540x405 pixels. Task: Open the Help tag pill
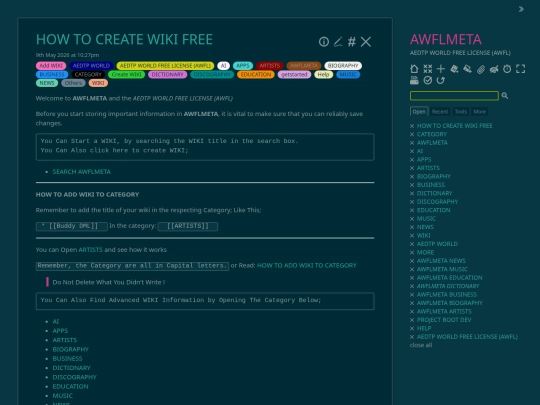(x=323, y=74)
